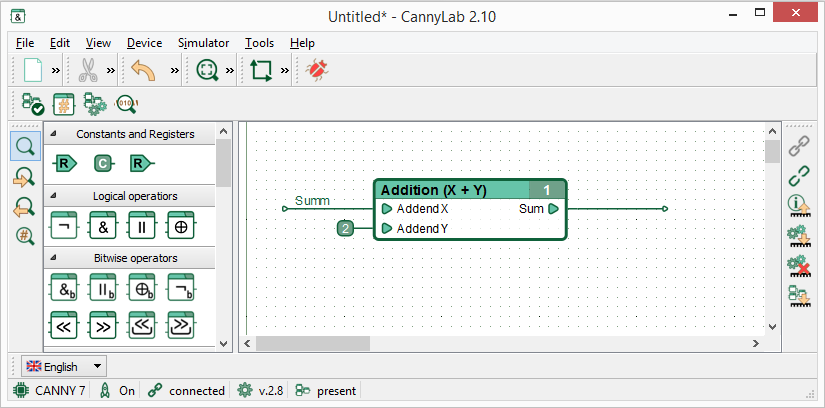Check diagram with the green checkmark icon

click(x=33, y=104)
